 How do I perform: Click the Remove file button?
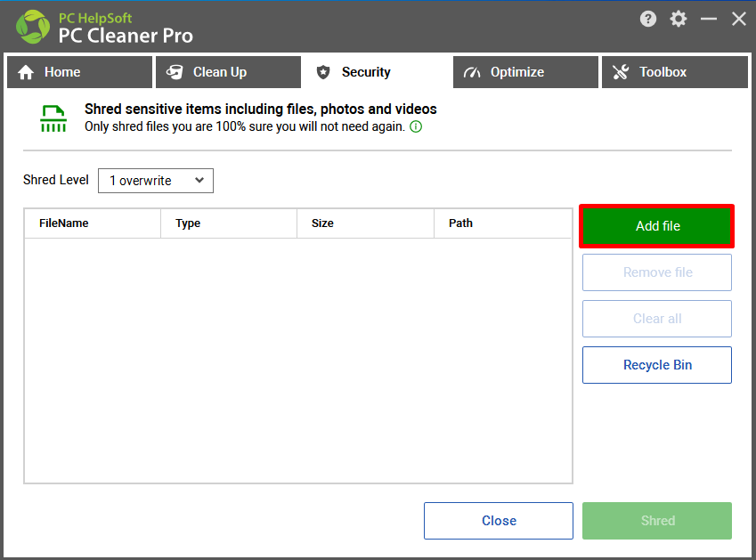tap(656, 272)
